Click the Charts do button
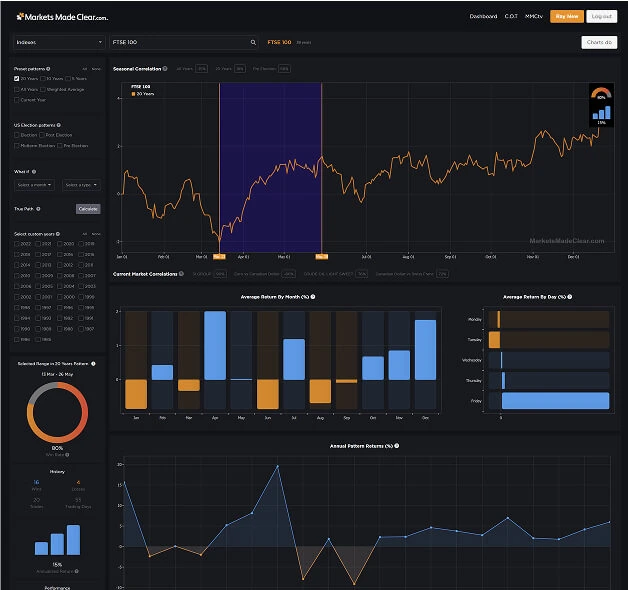Viewport: 628px width, 590px height. click(x=599, y=42)
